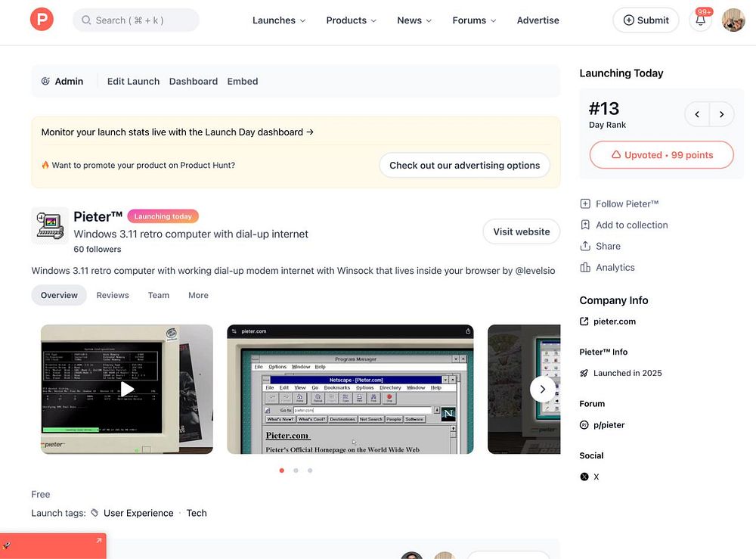This screenshot has width=756, height=559.
Task: Expand the Products menu
Action: click(351, 20)
